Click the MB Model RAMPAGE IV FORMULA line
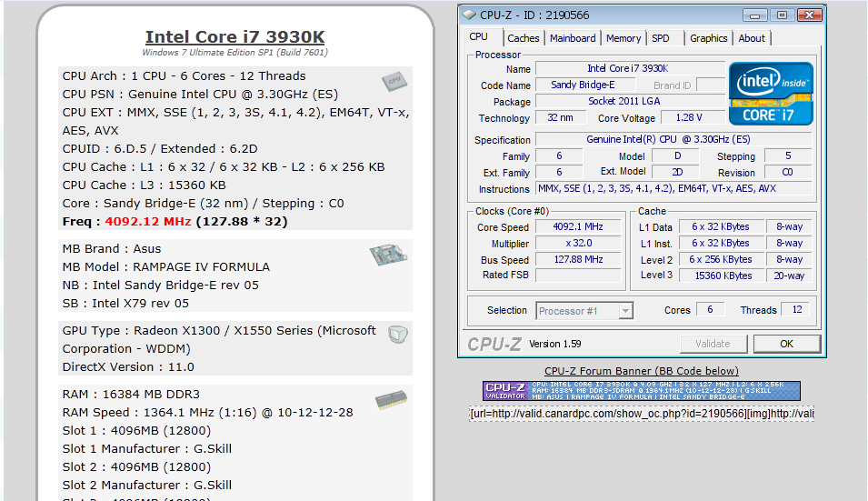The height and width of the screenshot is (501, 868). point(166,266)
